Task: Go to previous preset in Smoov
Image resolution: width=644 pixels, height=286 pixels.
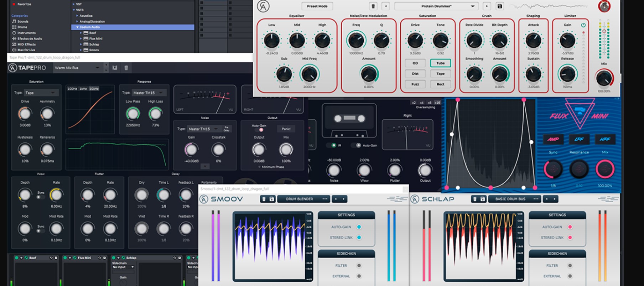Action: pos(336,199)
